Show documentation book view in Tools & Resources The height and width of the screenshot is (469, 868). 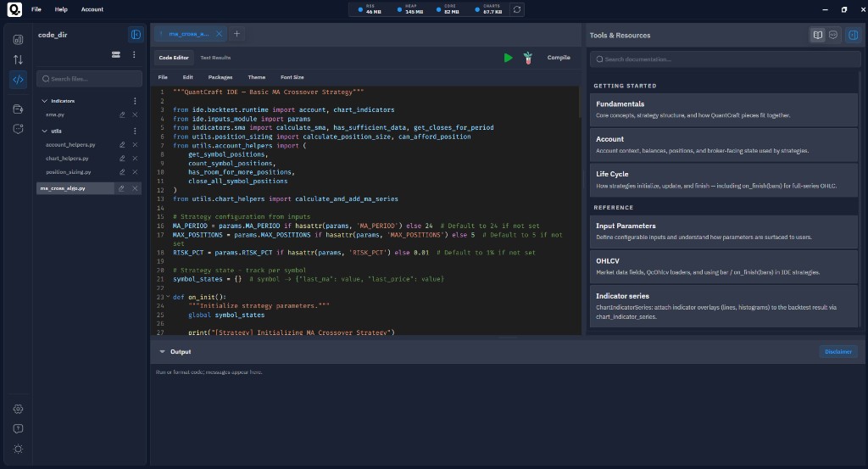pos(818,35)
